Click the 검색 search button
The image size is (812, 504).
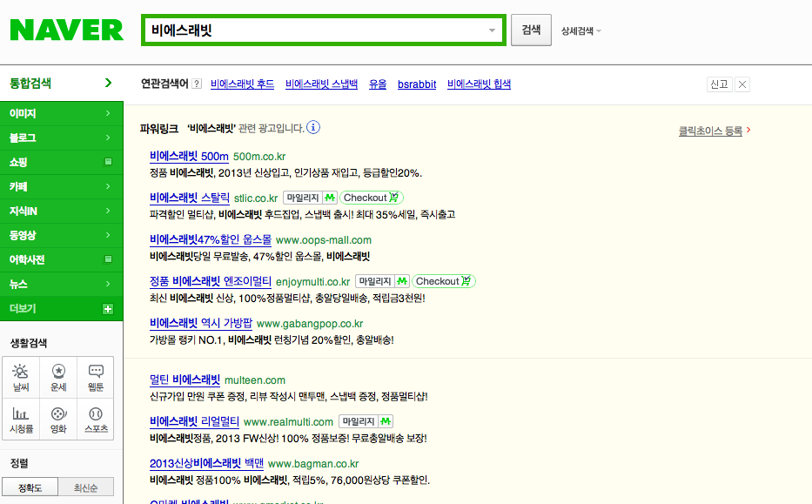point(531,30)
